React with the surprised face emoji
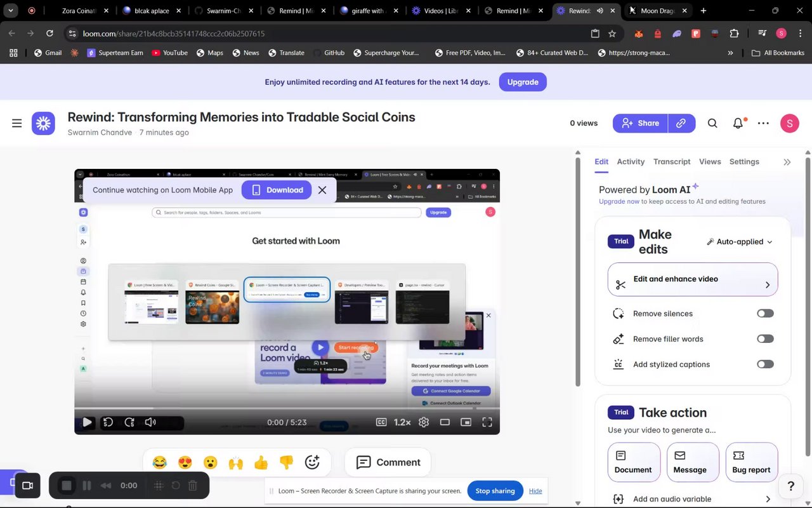Image resolution: width=812 pixels, height=508 pixels. click(211, 462)
